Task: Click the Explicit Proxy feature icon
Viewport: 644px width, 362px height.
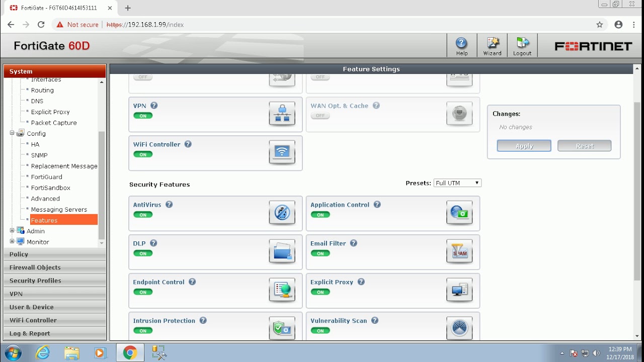Action: click(459, 290)
